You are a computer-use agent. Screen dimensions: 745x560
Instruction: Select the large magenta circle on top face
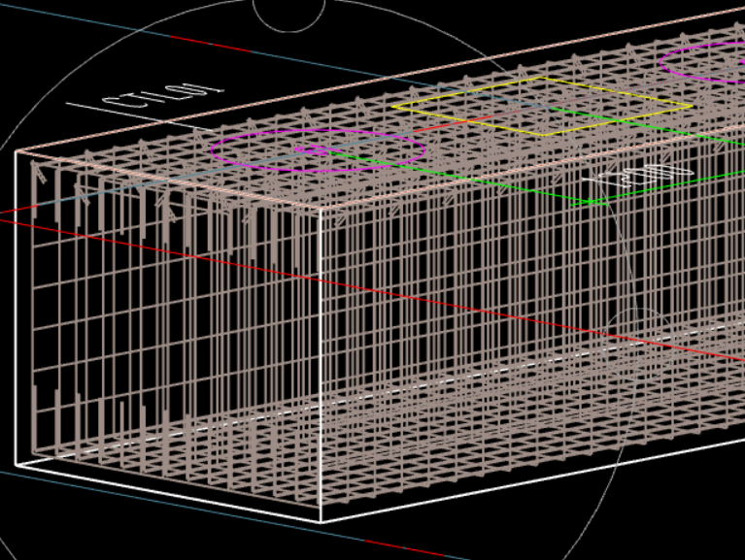tap(318, 150)
